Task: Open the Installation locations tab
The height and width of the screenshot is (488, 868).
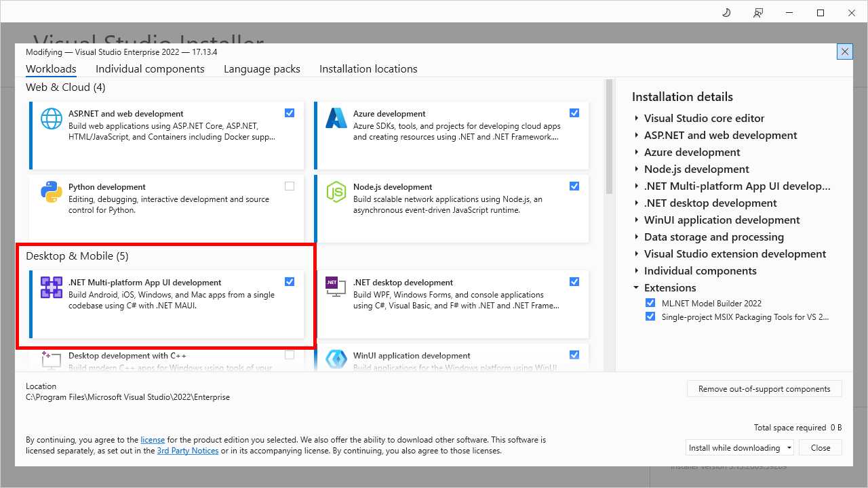Action: pyautogui.click(x=368, y=69)
